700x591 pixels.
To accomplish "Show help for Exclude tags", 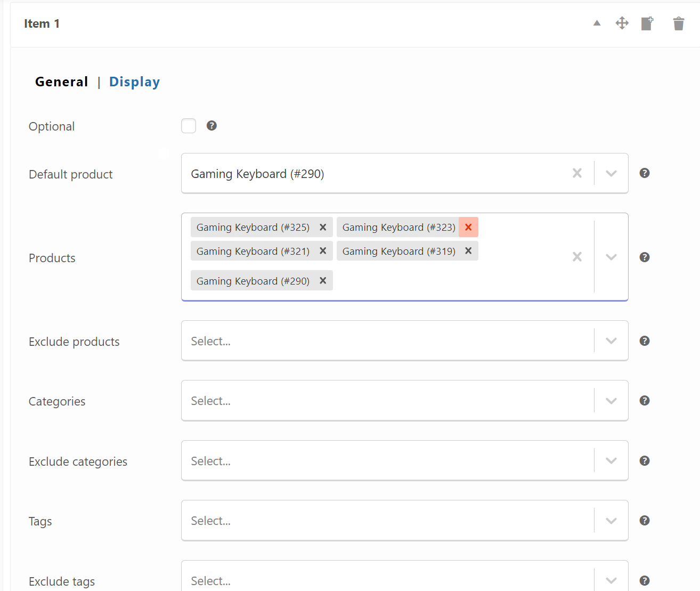I will click(x=645, y=581).
